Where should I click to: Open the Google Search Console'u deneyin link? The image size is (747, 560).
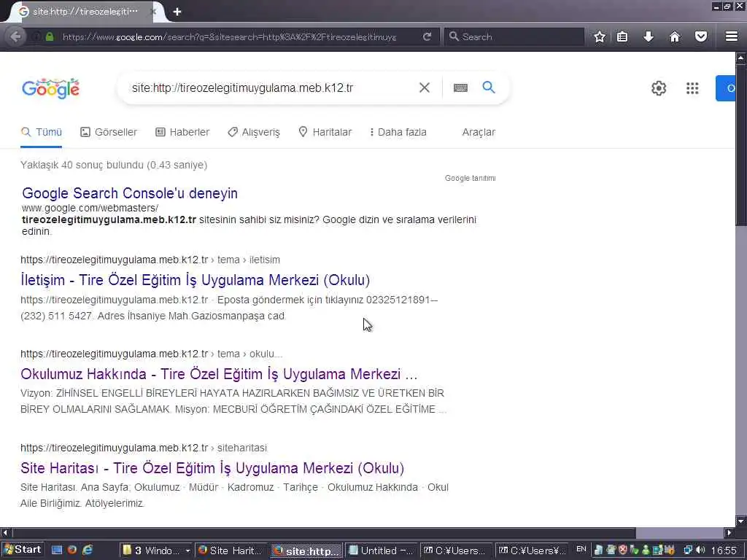[x=130, y=193]
